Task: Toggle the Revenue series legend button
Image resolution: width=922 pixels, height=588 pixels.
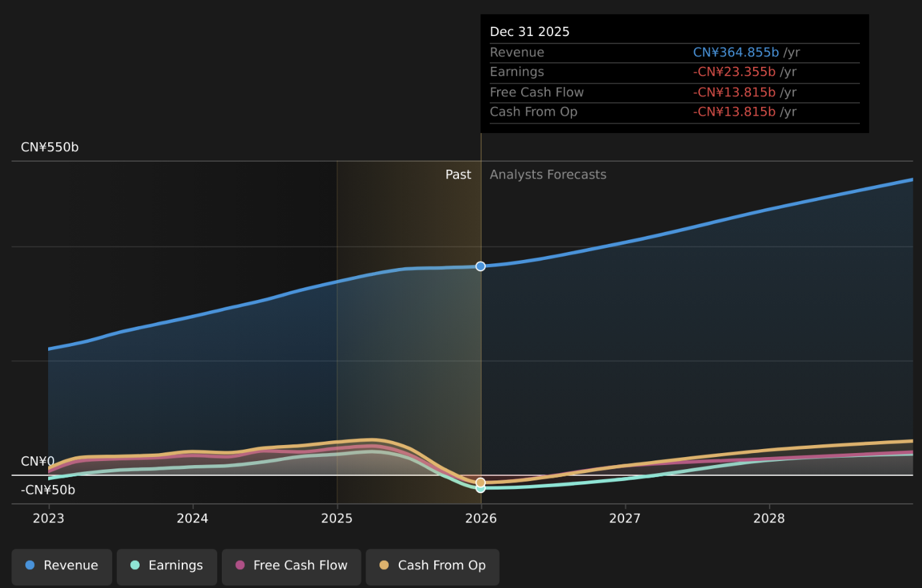Action: pos(61,566)
